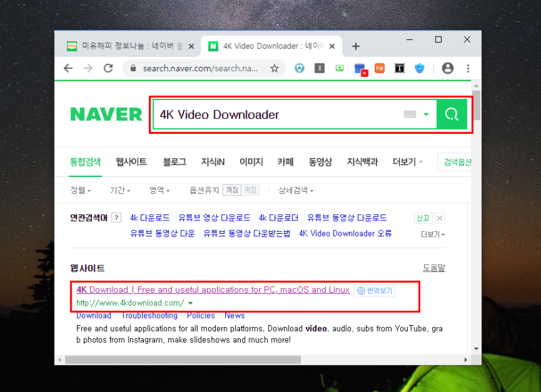Expand the search box autocomplete arrow
541x392 pixels.
coord(427,114)
